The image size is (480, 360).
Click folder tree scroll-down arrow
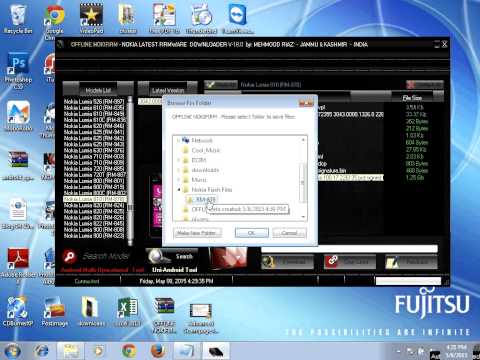303,217
